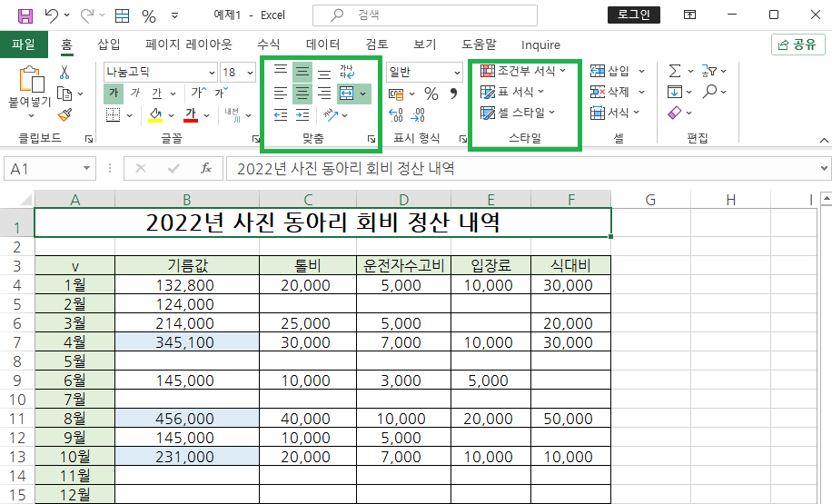Open the 나눔고딕 font name dropdown
Screen dimensions: 832x504
[213, 73]
